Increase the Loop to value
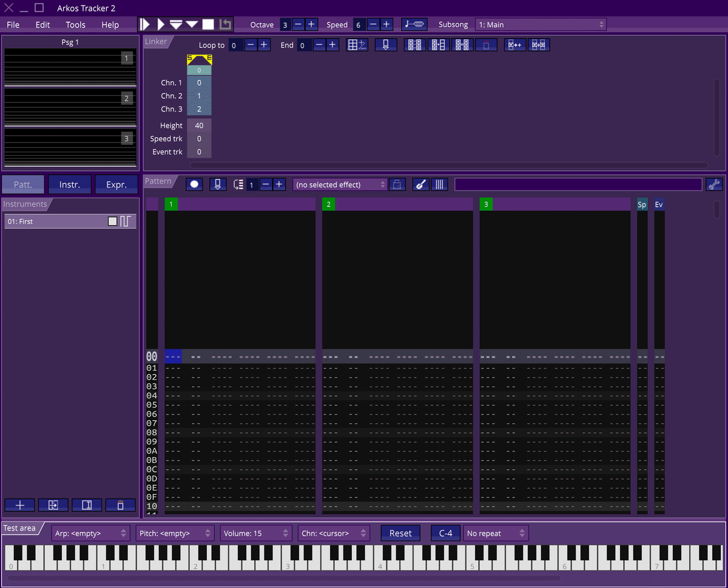Viewport: 728px width, 588px height. point(264,45)
